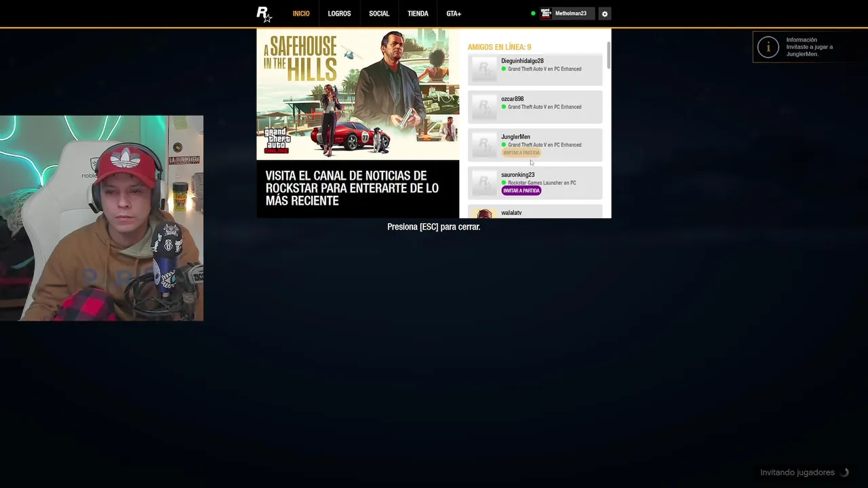Viewport: 868px width, 488px height.
Task: Select friend sauronking23
Action: click(535, 183)
